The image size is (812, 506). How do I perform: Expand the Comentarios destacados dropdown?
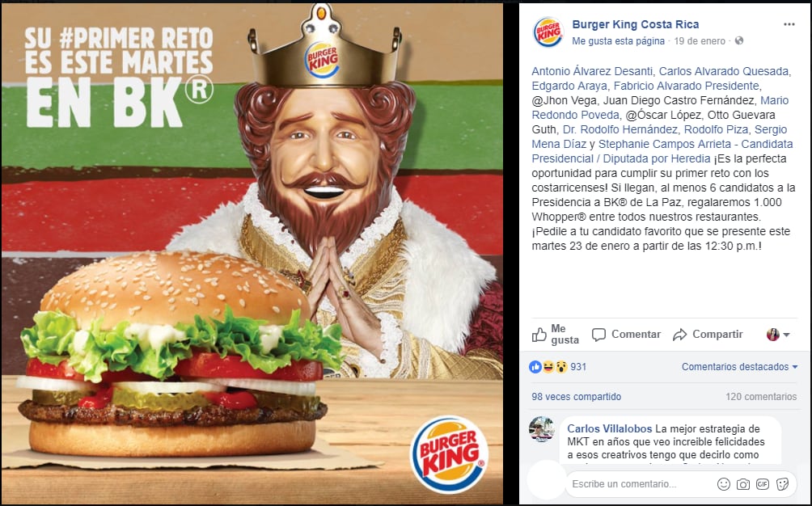pyautogui.click(x=739, y=367)
